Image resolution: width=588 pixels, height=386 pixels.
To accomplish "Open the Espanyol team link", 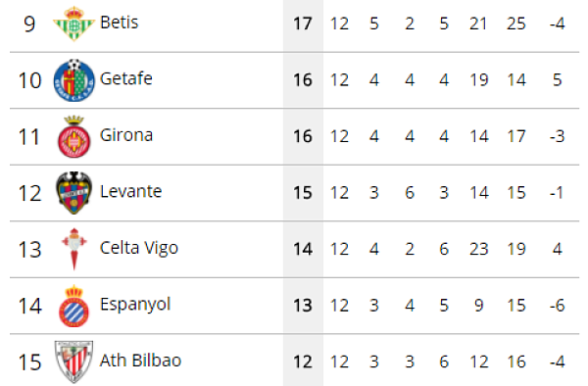I will [135, 305].
